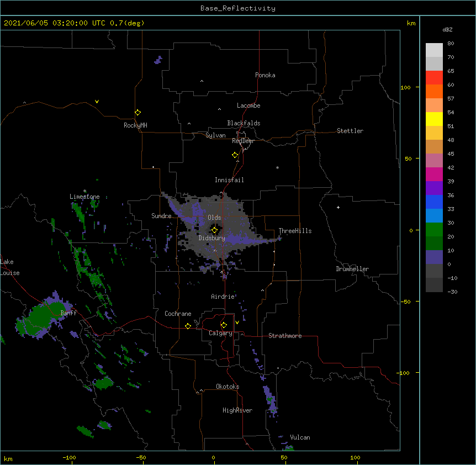Click the Sundre city label
The width and height of the screenshot is (476, 465).
(x=161, y=216)
